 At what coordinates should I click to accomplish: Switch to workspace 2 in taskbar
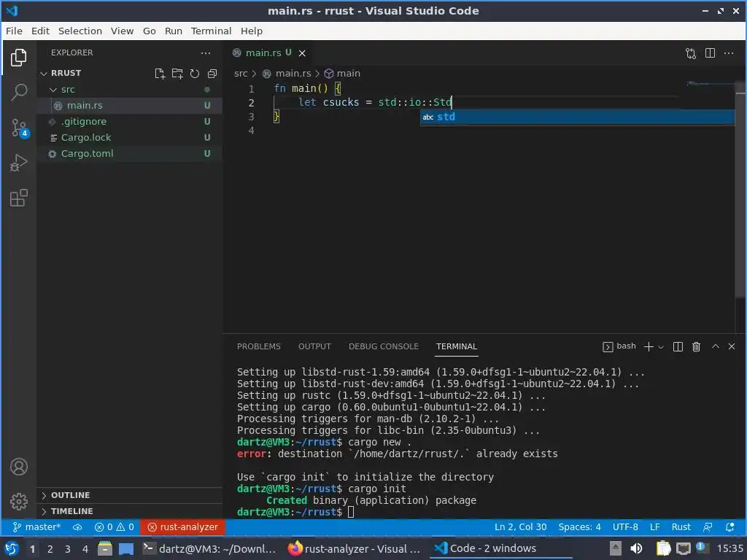(50, 549)
